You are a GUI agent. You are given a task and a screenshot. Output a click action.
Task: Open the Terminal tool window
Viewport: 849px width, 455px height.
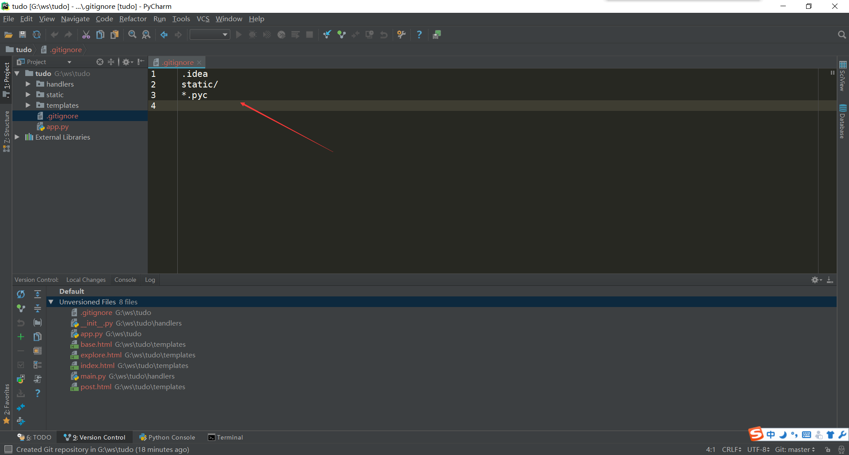225,438
